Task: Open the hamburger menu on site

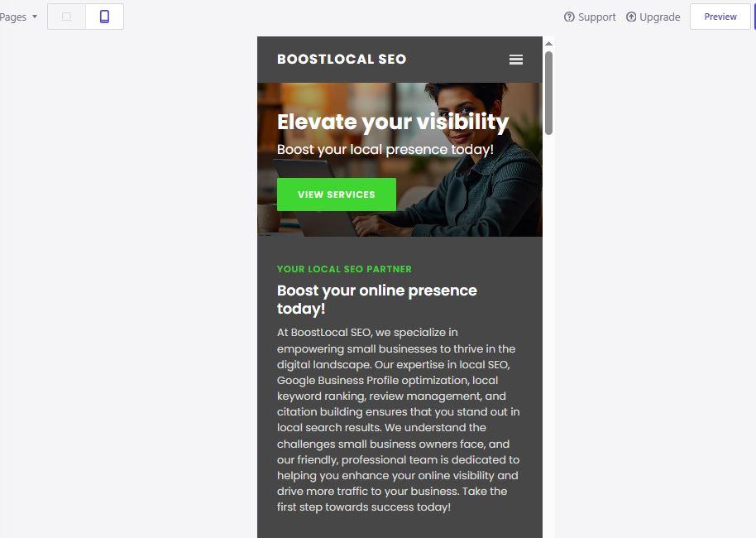Action: tap(516, 60)
